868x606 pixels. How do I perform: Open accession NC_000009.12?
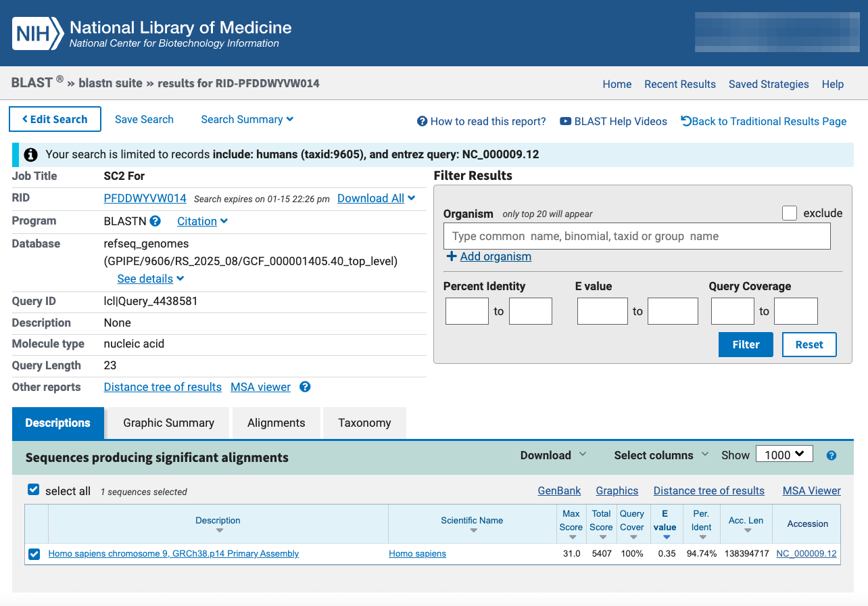coord(806,553)
